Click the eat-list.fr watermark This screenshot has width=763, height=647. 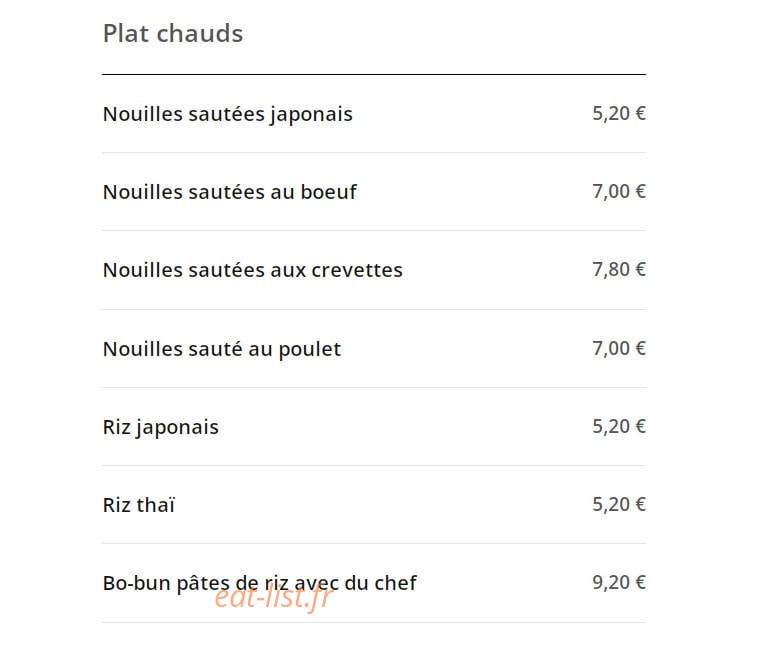click(273, 598)
